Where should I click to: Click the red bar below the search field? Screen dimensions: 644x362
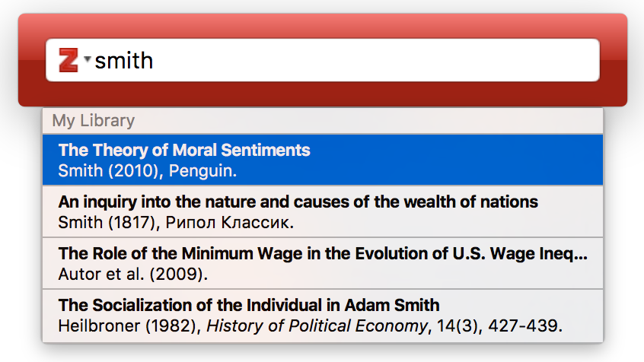tap(323, 94)
